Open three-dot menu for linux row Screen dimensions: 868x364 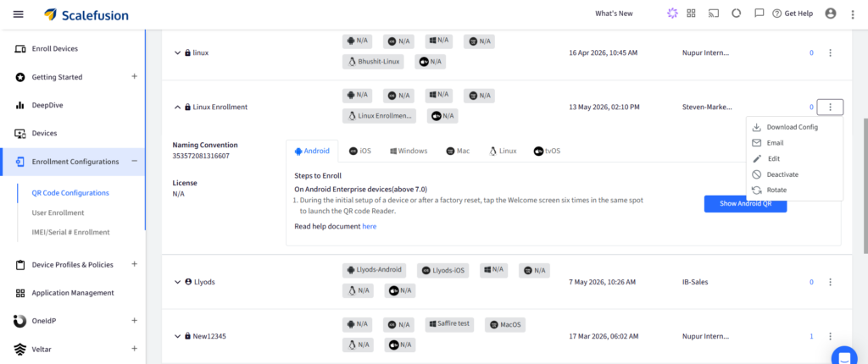(830, 53)
